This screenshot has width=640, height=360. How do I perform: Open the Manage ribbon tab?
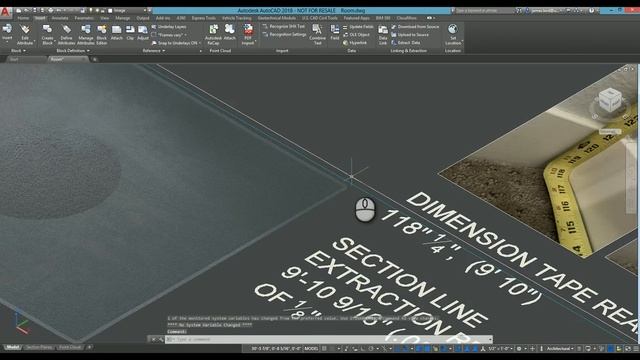pyautogui.click(x=122, y=18)
